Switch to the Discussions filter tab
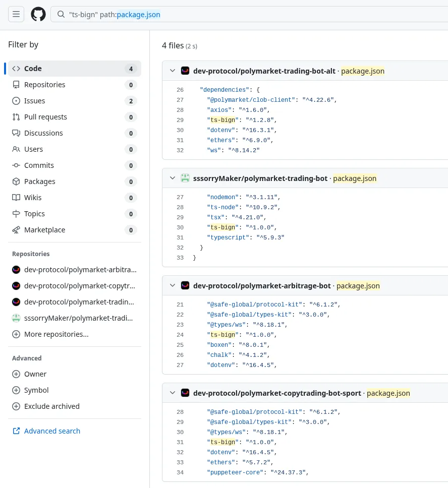448x488 pixels. coord(43,133)
